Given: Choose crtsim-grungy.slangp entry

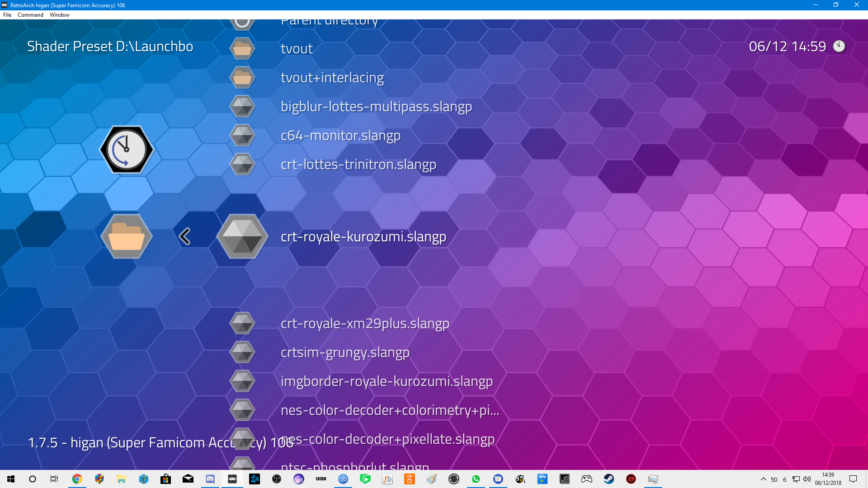Looking at the screenshot, I should 345,353.
